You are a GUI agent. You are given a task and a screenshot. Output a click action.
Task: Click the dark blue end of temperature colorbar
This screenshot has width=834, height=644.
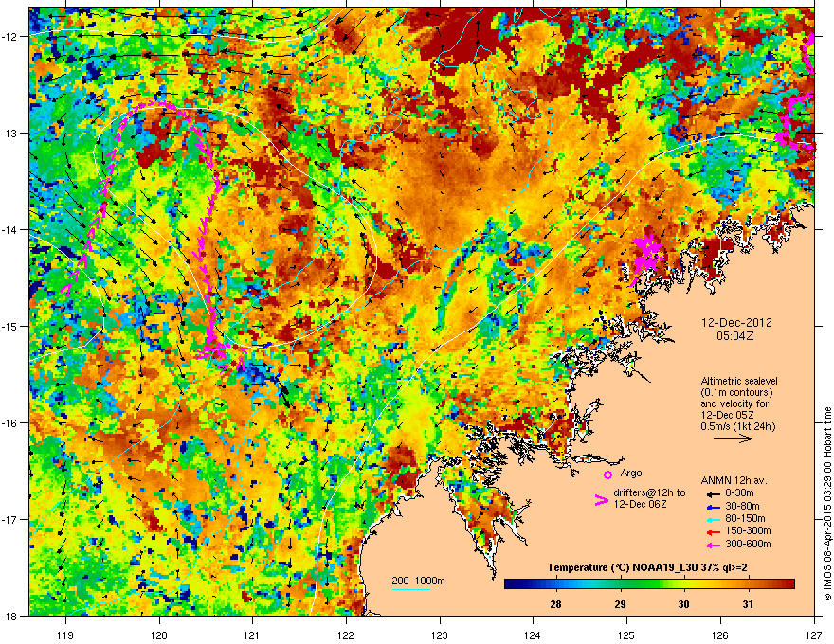click(x=508, y=584)
